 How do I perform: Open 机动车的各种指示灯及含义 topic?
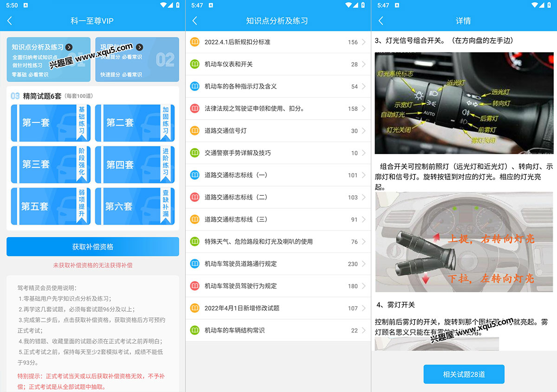[x=278, y=86]
